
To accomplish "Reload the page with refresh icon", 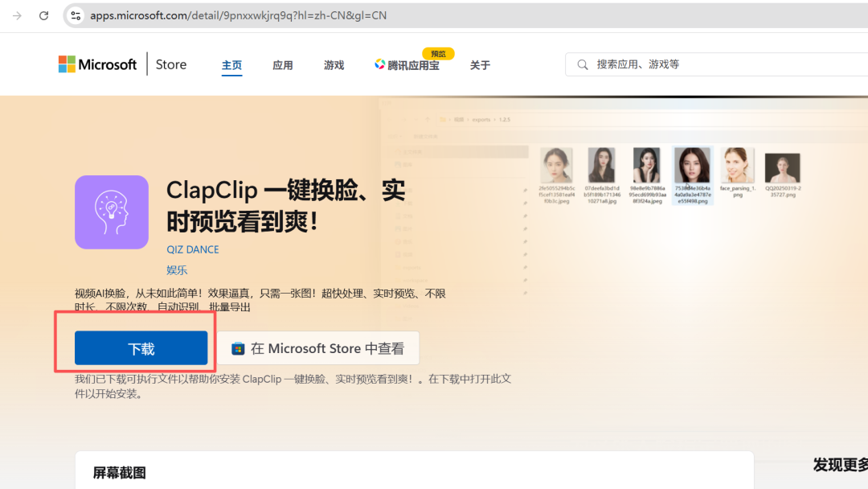I will 43,15.
